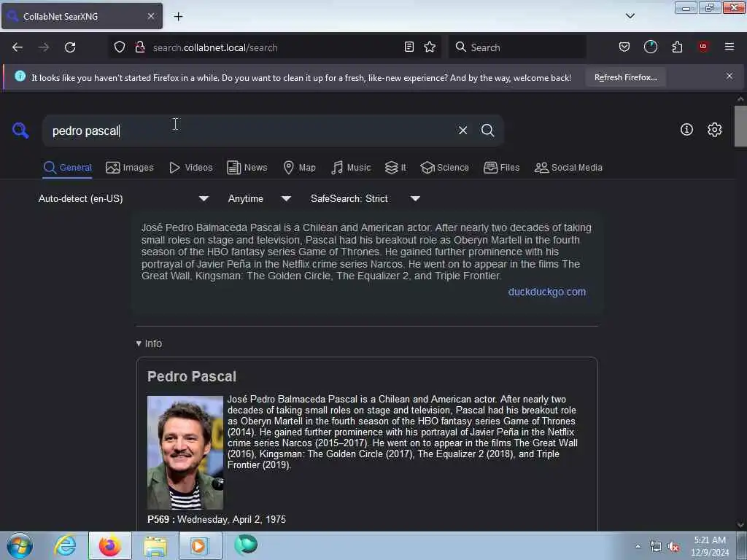Click the uBlock Origin toolbar icon
Viewport: 747px width, 560px height.
pos(703,47)
